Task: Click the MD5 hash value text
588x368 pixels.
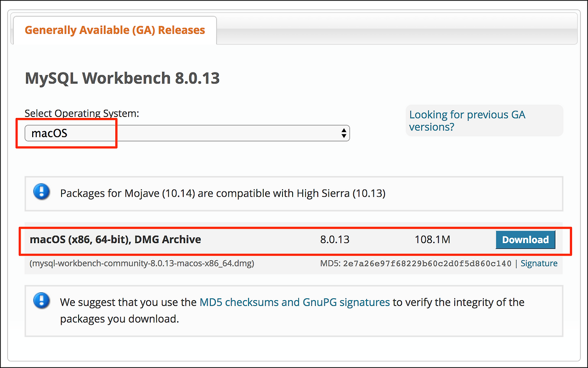Action: click(x=427, y=263)
